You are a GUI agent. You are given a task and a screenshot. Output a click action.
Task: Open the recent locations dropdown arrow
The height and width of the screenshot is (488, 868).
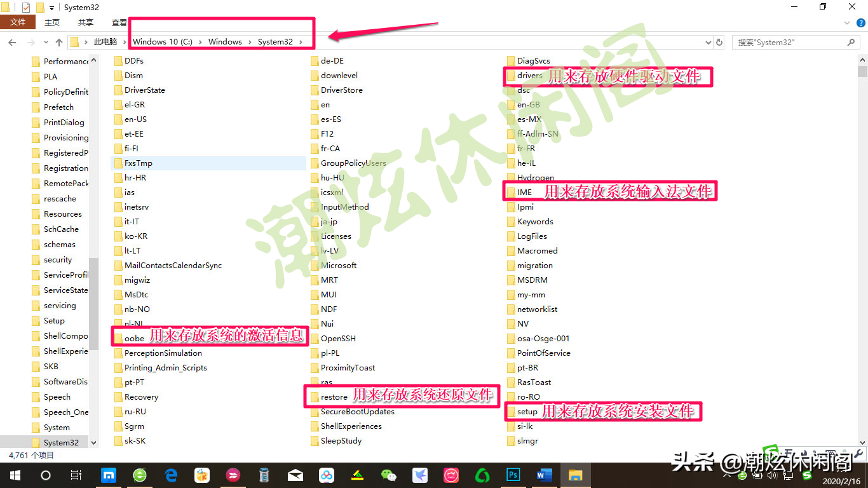coord(44,43)
